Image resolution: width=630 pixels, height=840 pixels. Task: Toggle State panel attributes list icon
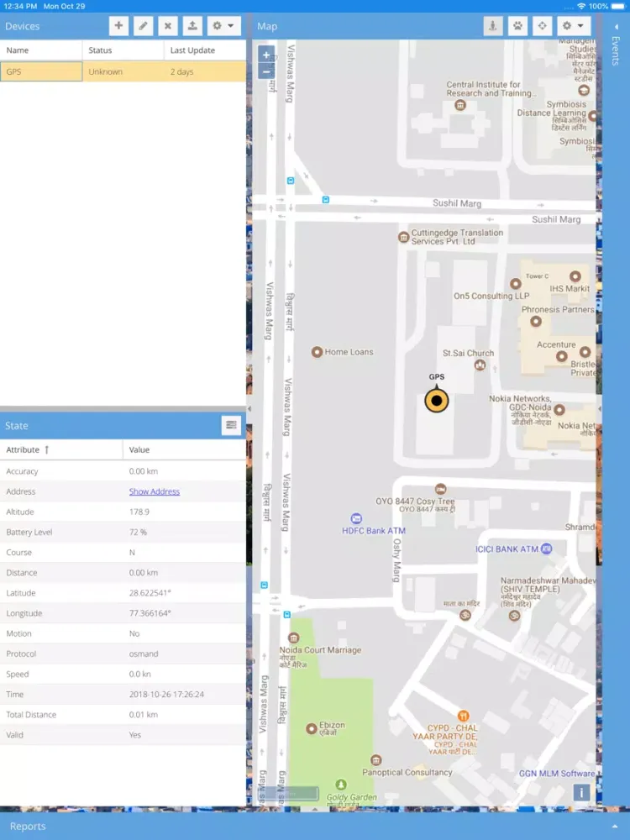(231, 425)
